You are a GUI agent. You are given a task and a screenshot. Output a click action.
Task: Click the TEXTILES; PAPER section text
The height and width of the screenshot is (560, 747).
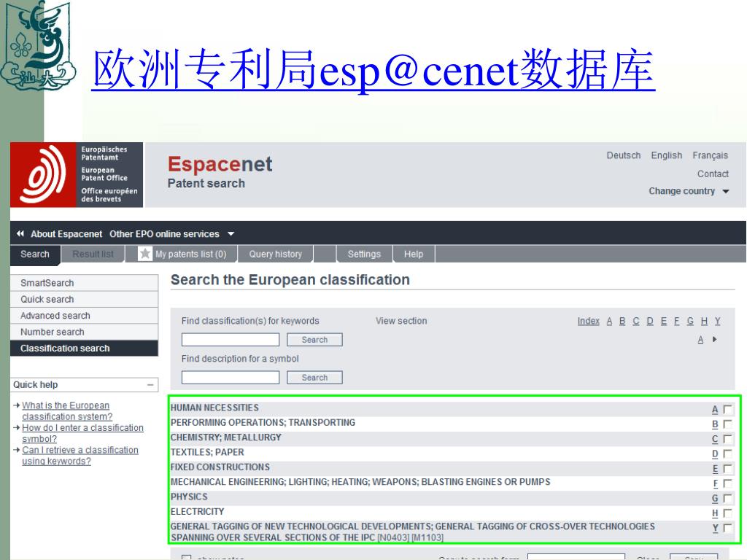[207, 452]
